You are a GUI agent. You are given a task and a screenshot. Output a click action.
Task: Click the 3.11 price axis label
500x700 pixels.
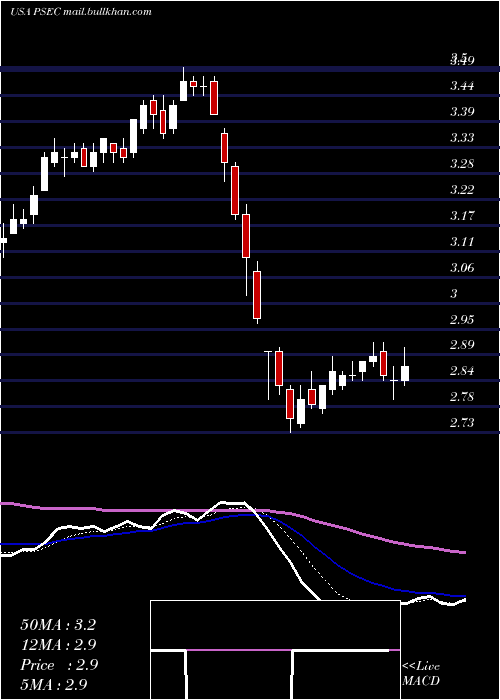point(462,242)
